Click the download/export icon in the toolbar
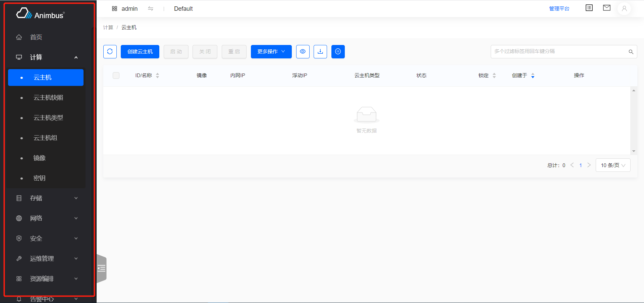644x303 pixels. [x=320, y=52]
